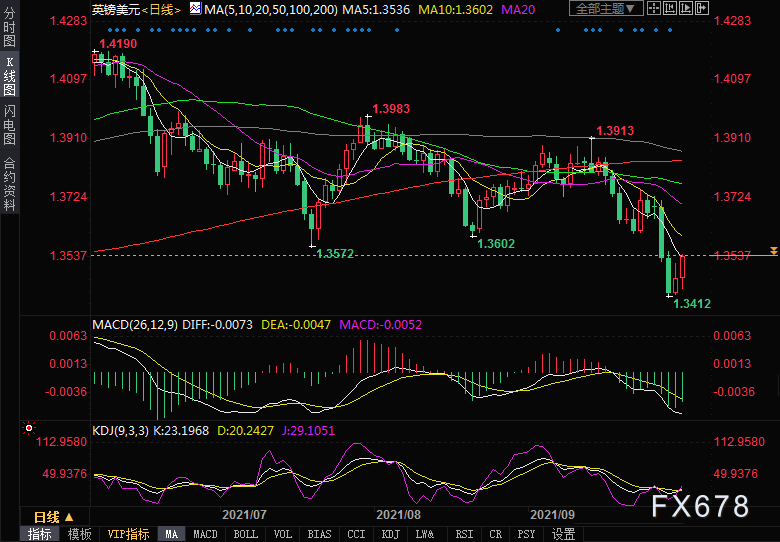Screen dimensions: 780x542
Task: Click the play-forward chart icon
Action: click(685, 8)
